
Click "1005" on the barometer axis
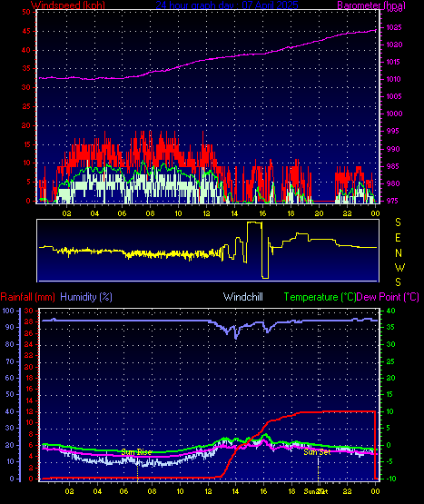(x=394, y=96)
